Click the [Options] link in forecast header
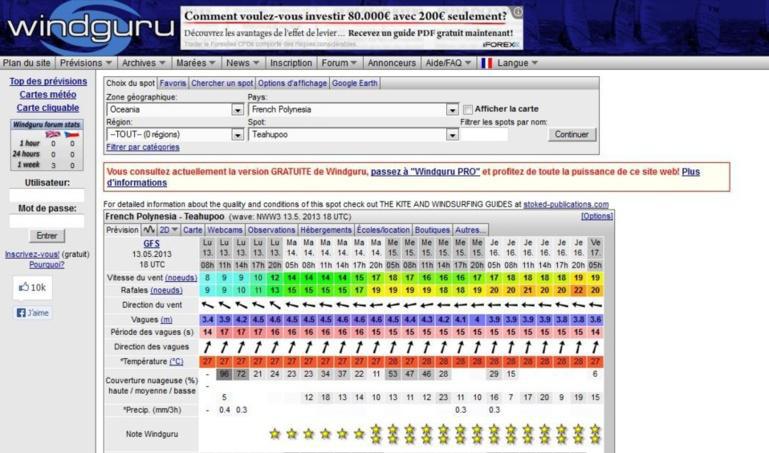This screenshot has width=769, height=453. pyautogui.click(x=597, y=216)
